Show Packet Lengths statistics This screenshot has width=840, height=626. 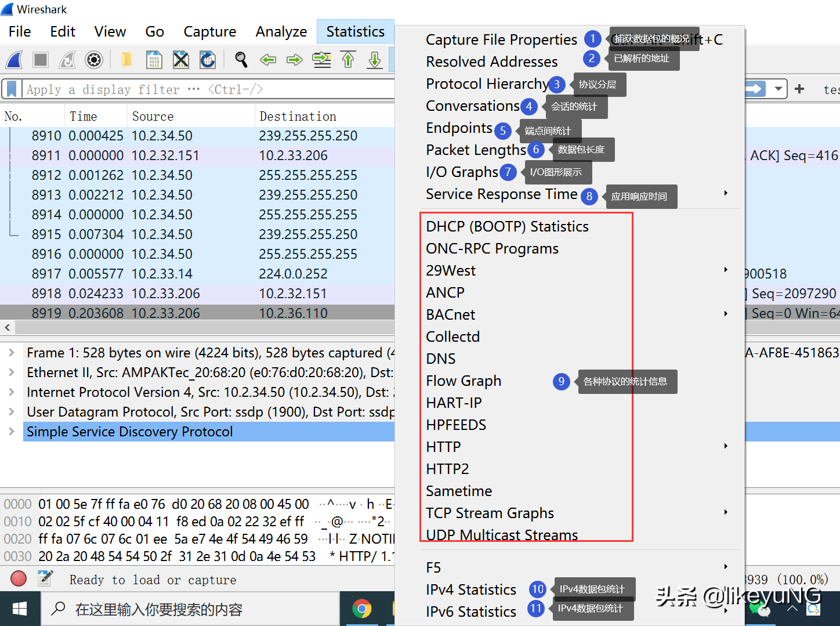[476, 150]
